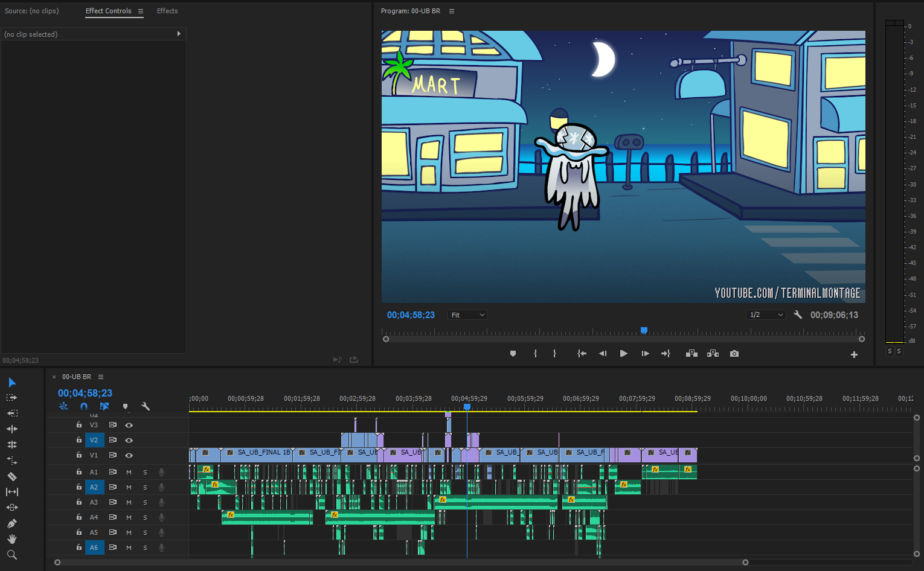The image size is (924, 571).
Task: Toggle lock on track A5
Action: tap(79, 532)
